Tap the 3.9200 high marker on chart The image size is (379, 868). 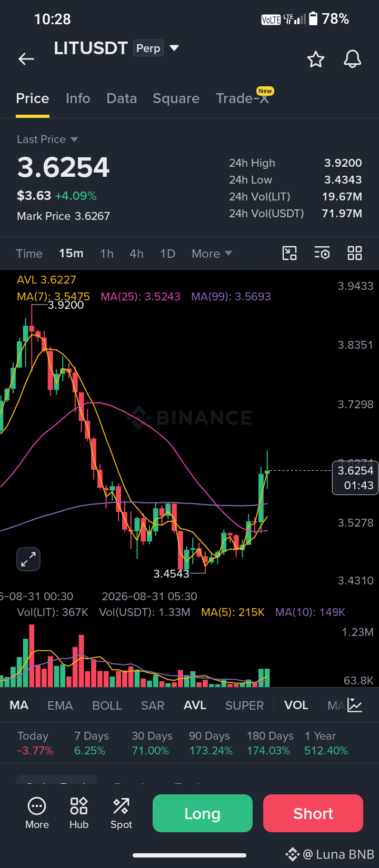[x=66, y=305]
